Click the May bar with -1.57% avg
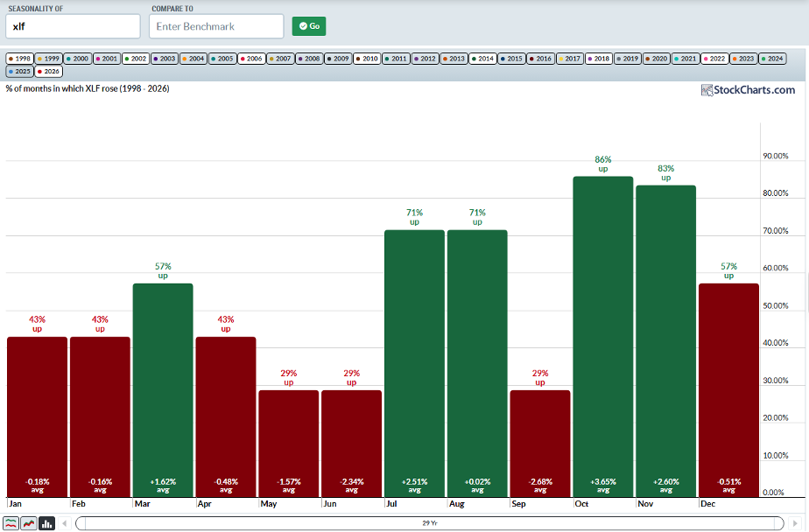 click(x=288, y=444)
